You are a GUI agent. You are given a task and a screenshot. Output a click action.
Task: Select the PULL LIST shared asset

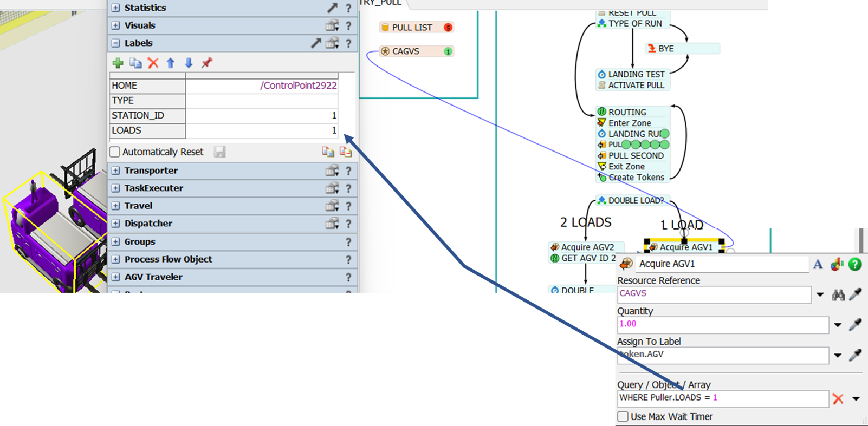[x=416, y=28]
